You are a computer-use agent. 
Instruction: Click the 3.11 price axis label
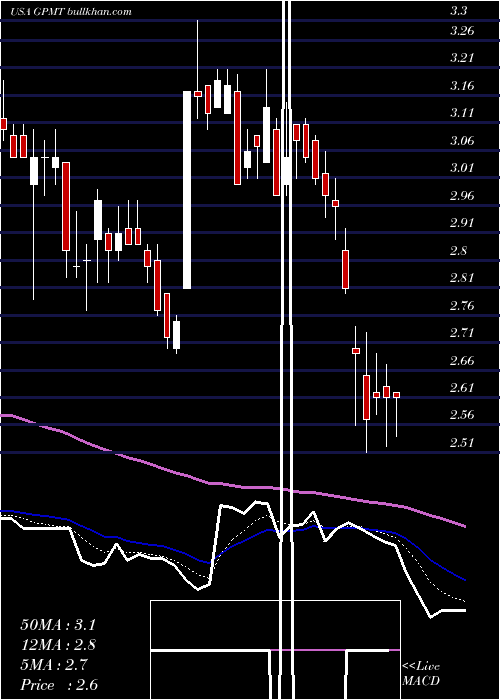[462, 113]
